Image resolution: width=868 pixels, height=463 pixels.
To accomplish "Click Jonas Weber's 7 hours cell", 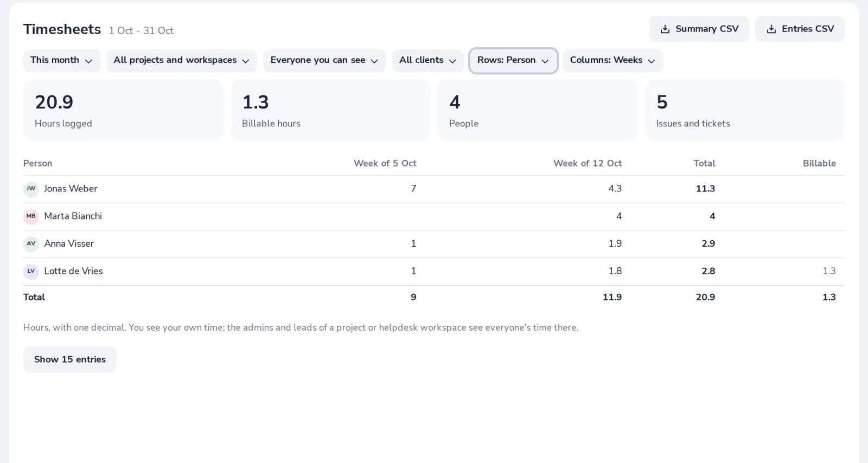I will [x=413, y=189].
